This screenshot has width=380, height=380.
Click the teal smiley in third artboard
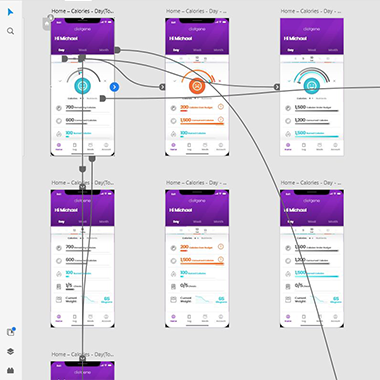pos(312,86)
